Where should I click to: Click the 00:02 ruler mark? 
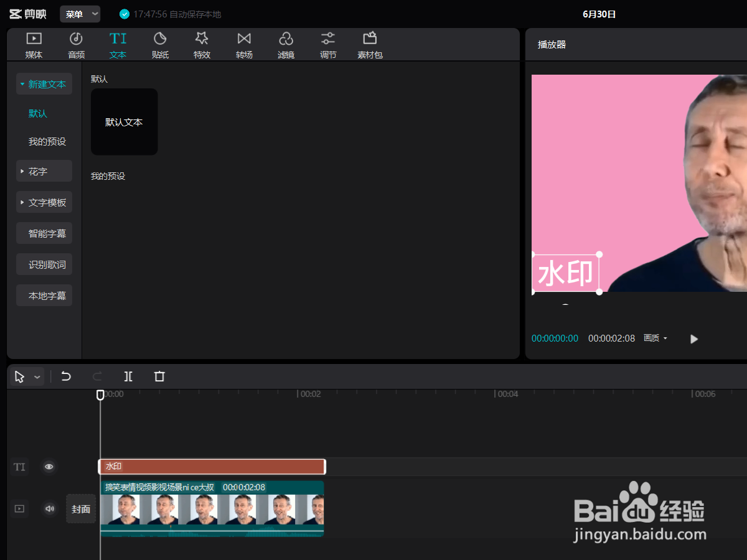click(310, 394)
